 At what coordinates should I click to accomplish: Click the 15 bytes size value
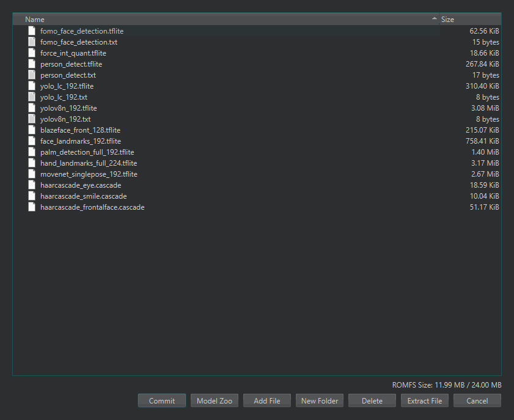486,42
